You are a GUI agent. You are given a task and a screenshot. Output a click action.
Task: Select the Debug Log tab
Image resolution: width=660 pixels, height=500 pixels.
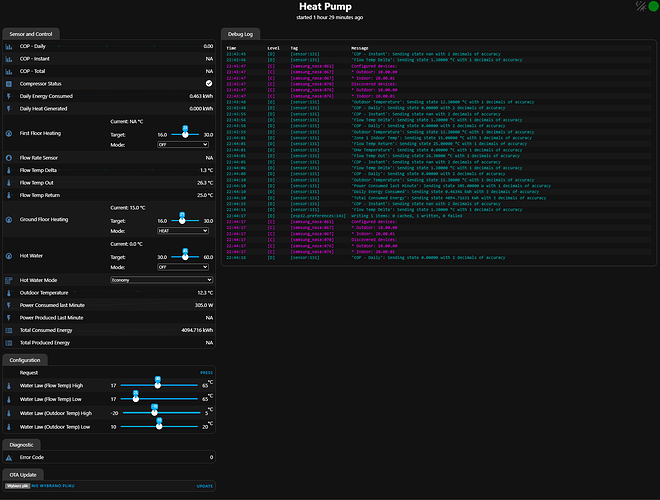pos(240,33)
